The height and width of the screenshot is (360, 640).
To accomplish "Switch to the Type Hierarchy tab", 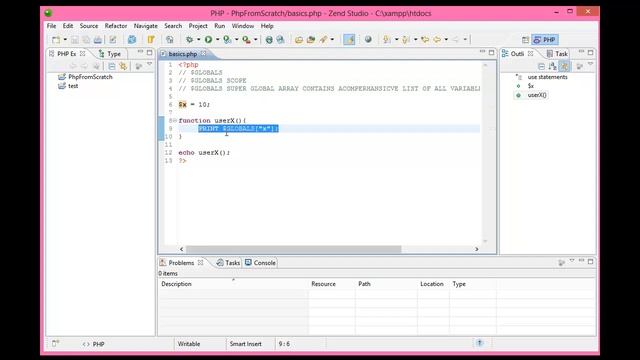I will [x=110, y=53].
